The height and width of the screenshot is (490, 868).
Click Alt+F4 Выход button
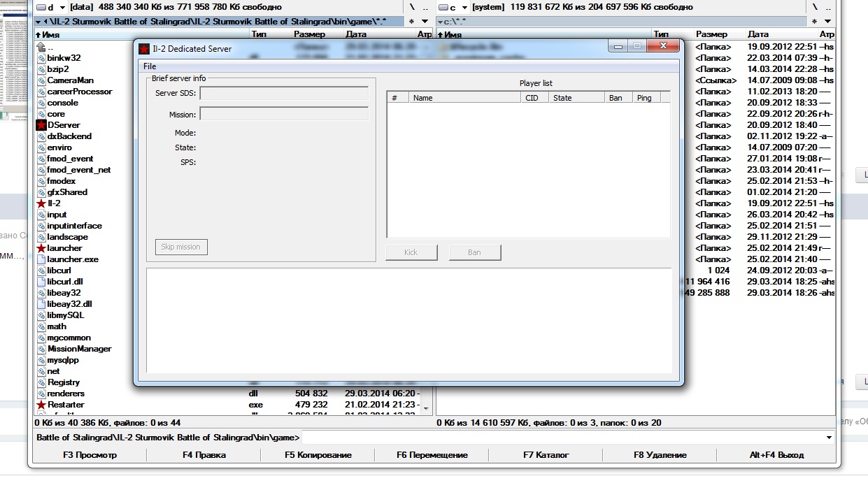tap(776, 455)
